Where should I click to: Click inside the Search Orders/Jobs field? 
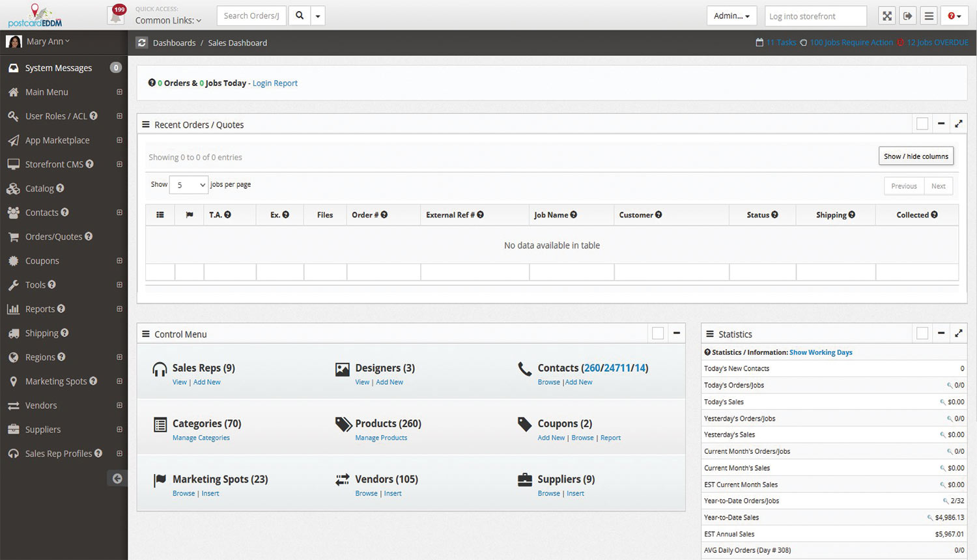(x=251, y=15)
